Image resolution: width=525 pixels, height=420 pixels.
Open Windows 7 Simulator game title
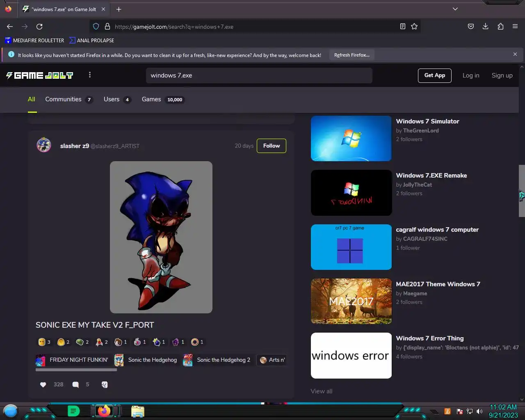tap(427, 121)
